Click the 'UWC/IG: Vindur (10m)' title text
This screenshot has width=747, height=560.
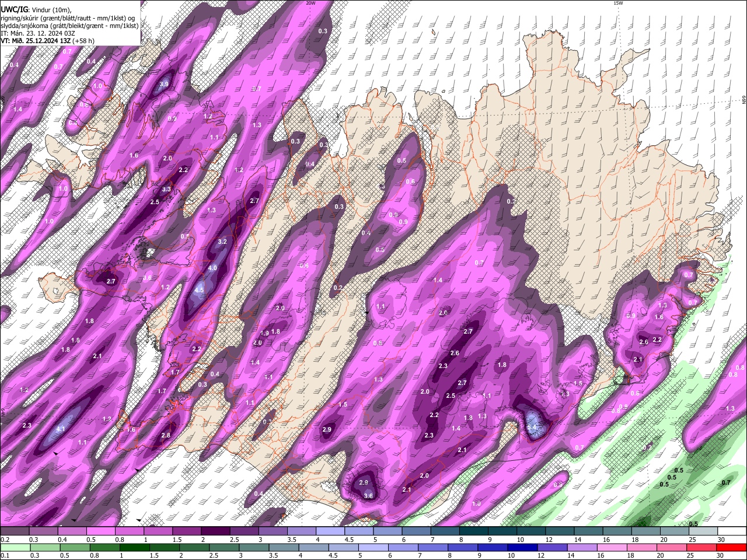(36, 9)
